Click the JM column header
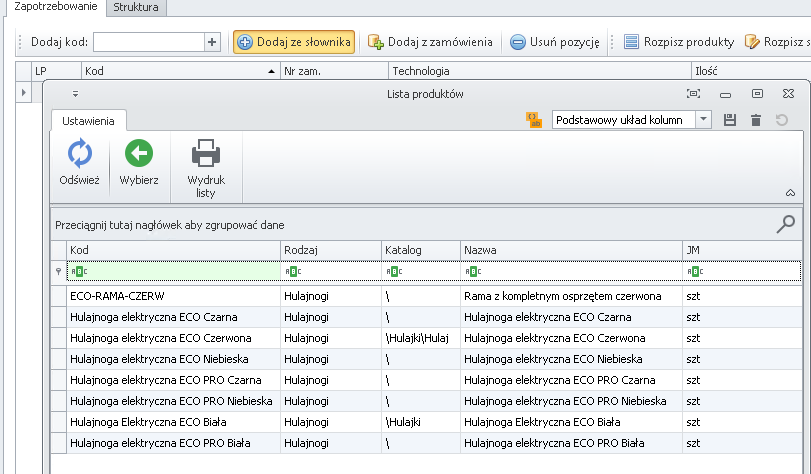Image resolution: width=811 pixels, height=474 pixels. point(742,250)
